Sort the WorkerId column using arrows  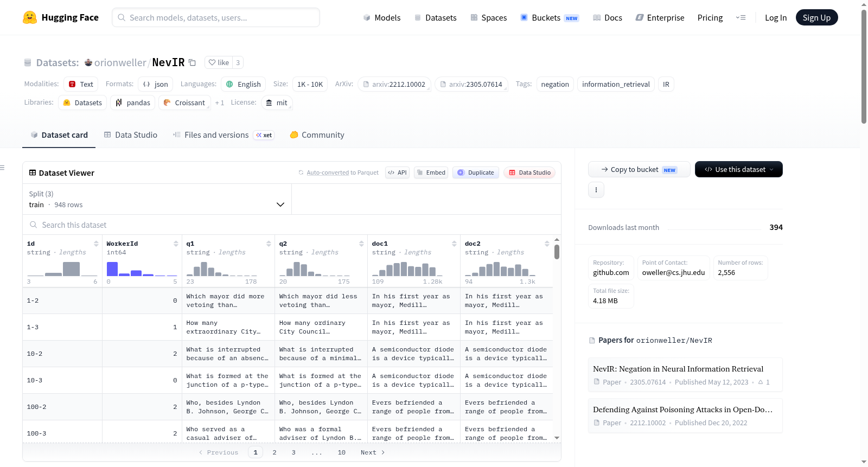[x=176, y=244]
